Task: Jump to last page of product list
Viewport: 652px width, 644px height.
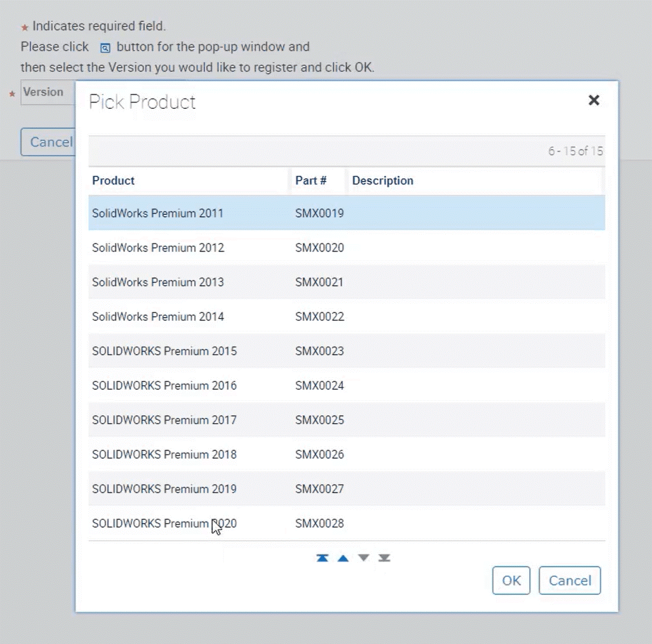Action: (x=384, y=558)
